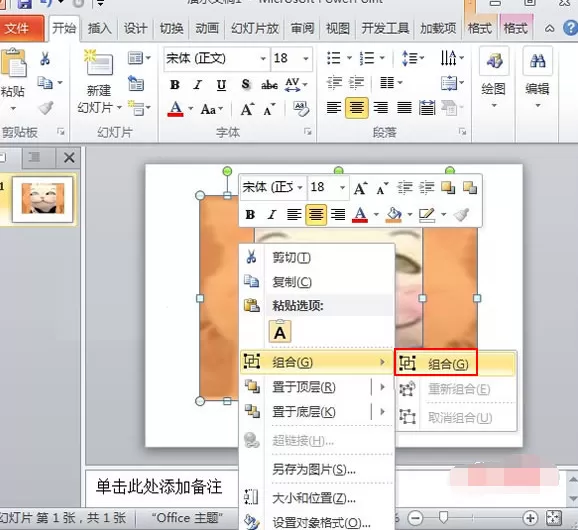The height and width of the screenshot is (530, 578).
Task: Click the Editing binoculars icon
Action: tap(537, 61)
